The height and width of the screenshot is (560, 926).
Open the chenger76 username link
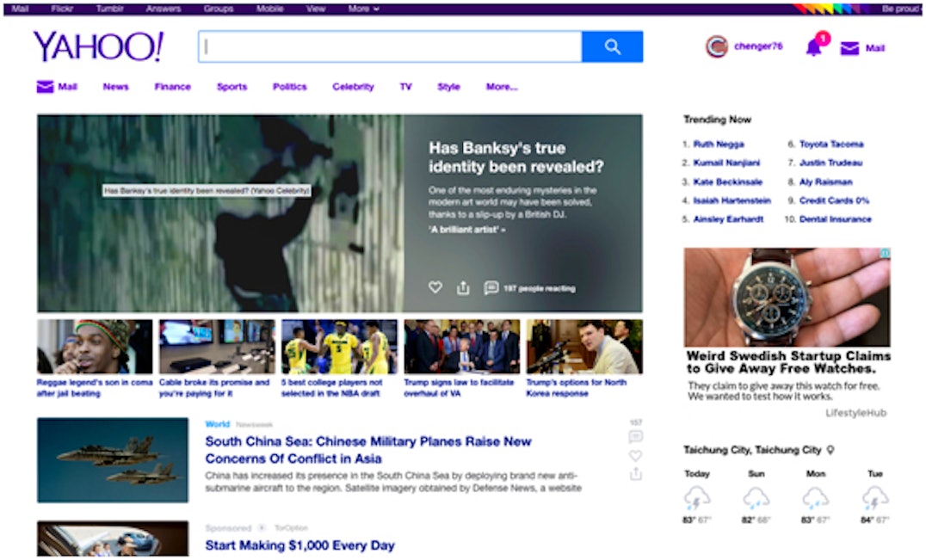(758, 46)
